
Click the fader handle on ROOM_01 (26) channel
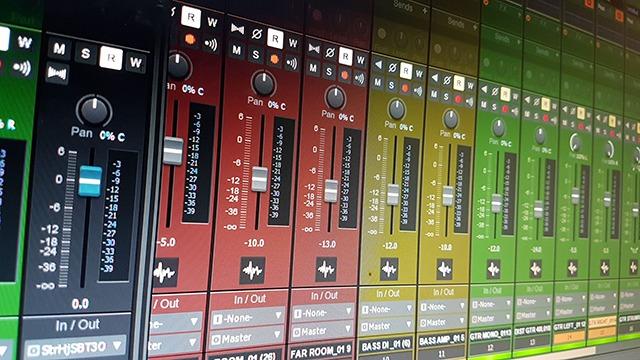(x=260, y=179)
